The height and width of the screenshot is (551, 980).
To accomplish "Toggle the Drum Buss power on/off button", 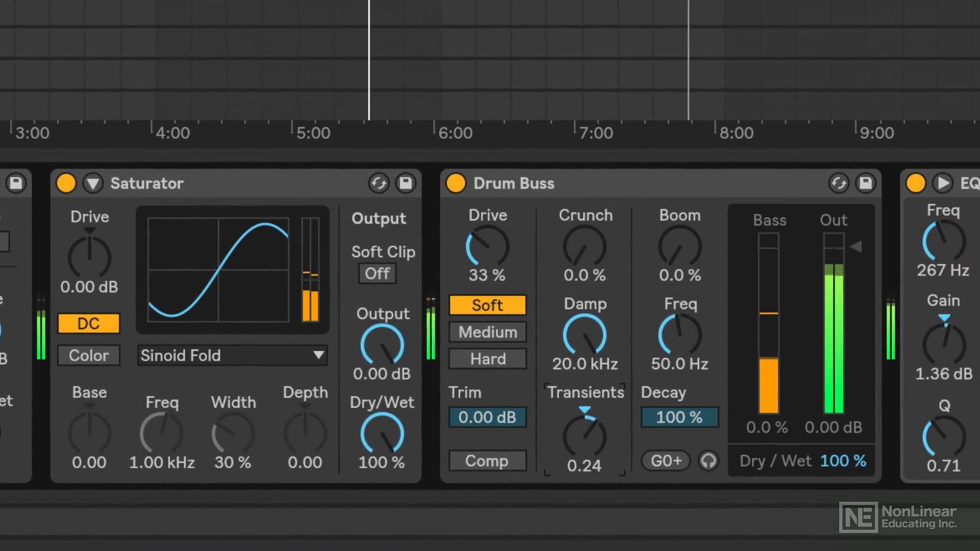I will pos(454,183).
